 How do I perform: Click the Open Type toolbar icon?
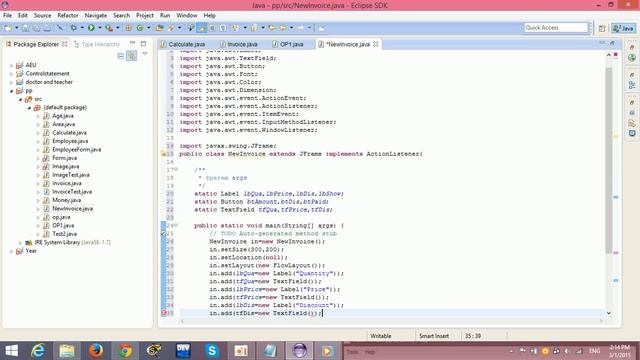point(159,28)
